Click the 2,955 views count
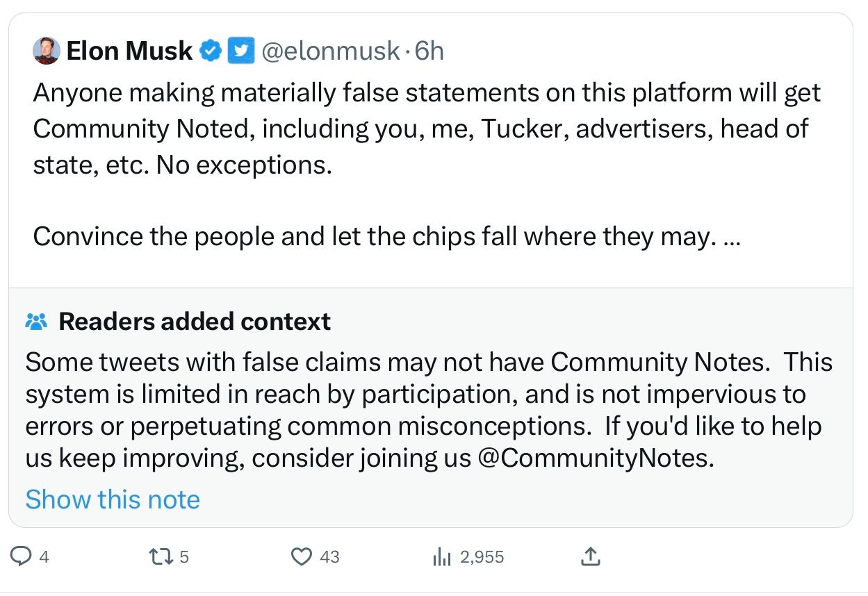This screenshot has width=868, height=596. coord(482,557)
